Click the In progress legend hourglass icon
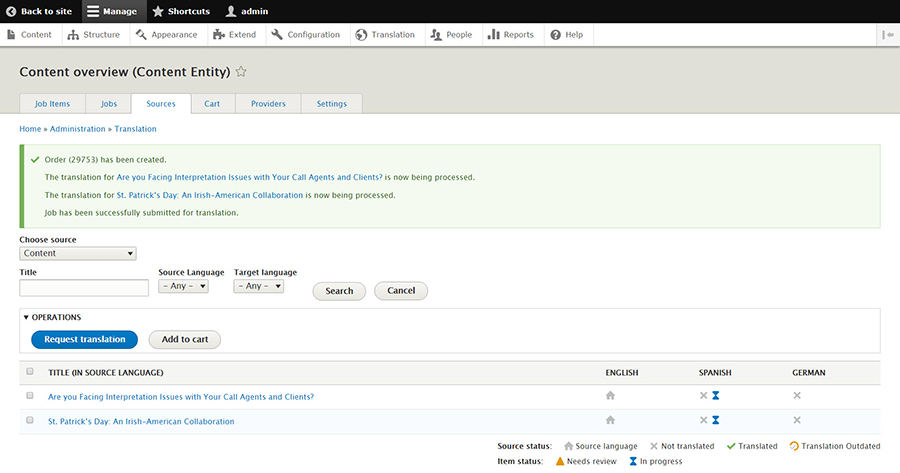The width and height of the screenshot is (900, 473). pyautogui.click(x=633, y=461)
